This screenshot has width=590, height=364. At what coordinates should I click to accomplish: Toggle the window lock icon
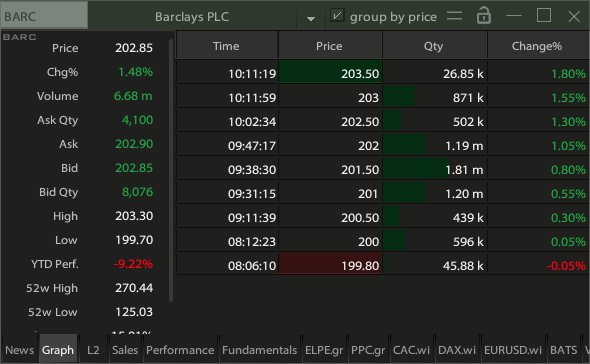[x=484, y=16]
